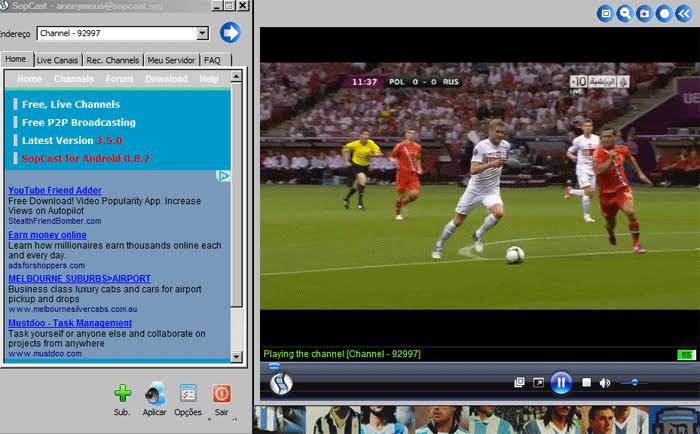700x434 pixels.
Task: Open the channel address dropdown arrow
Action: [x=202, y=33]
